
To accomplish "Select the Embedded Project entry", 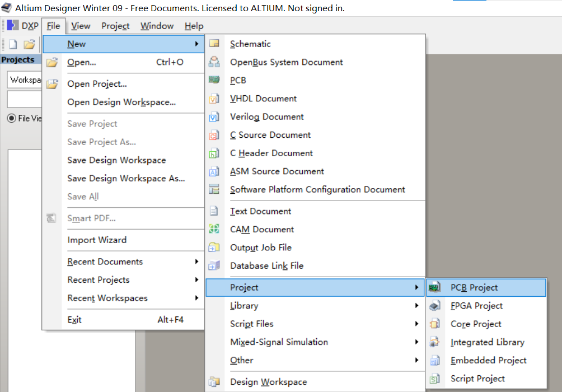I will 486,360.
